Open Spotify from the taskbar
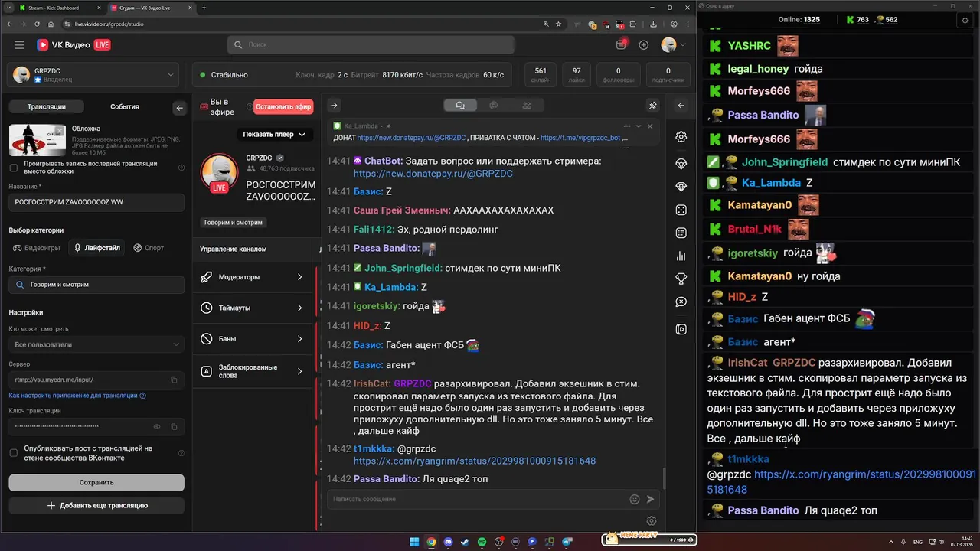980x551 pixels. [x=482, y=542]
